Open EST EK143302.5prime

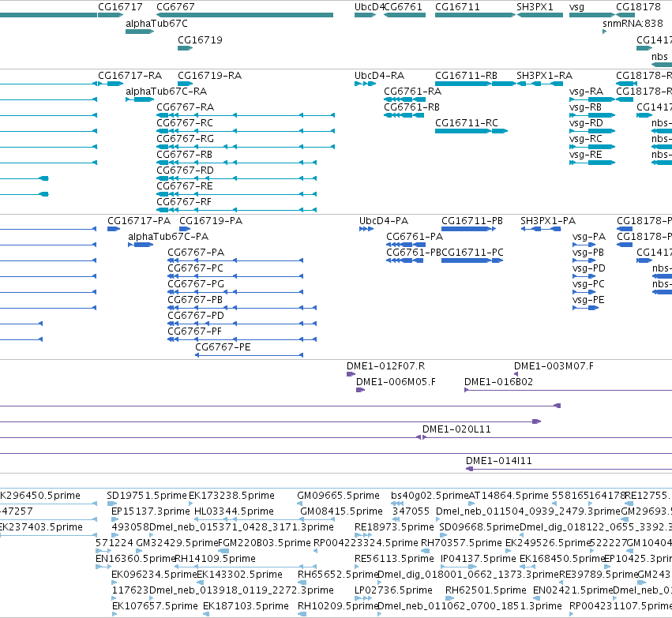click(239, 575)
